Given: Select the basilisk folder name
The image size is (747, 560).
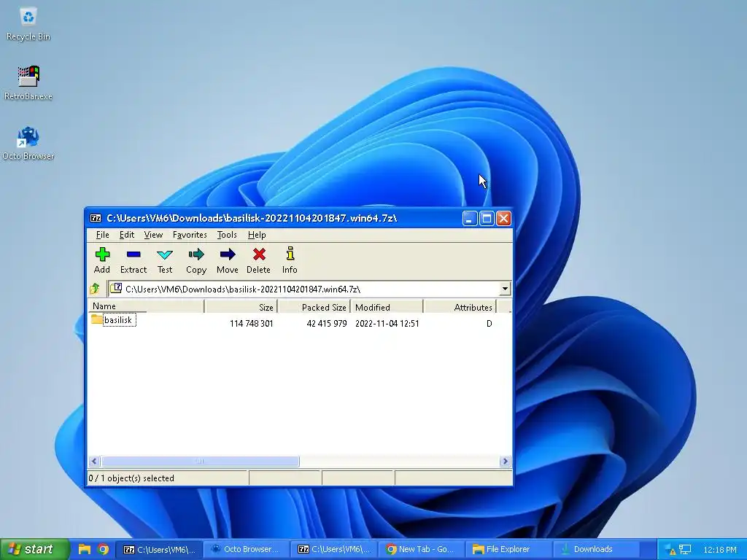Looking at the screenshot, I should pos(117,320).
